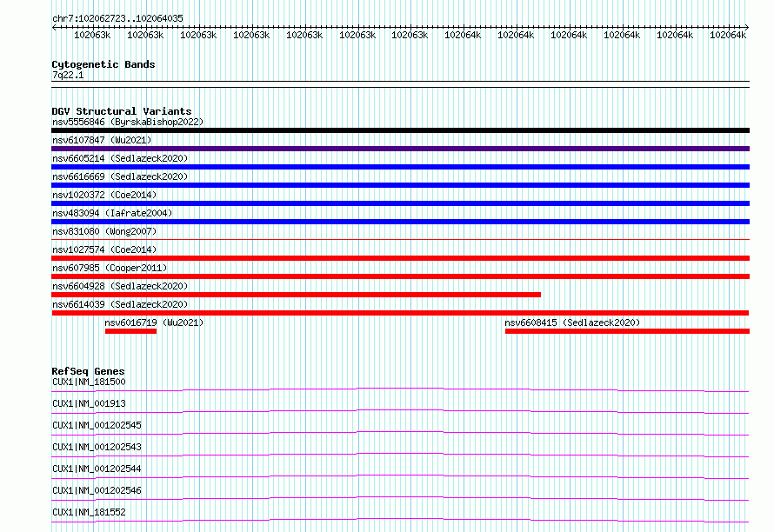Click the RefSeq Genes track title
The image size is (774, 532).
tap(89, 371)
